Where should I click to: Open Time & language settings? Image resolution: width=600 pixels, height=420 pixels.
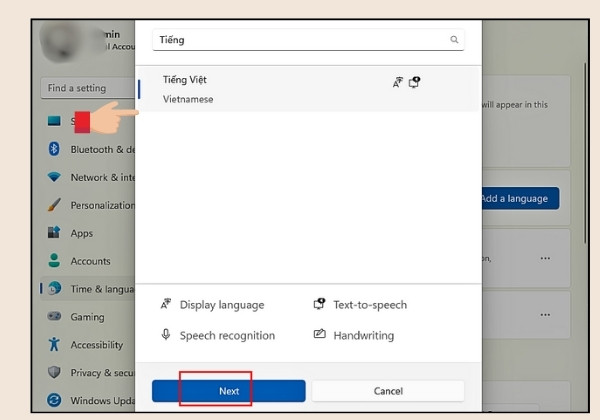tap(88, 289)
